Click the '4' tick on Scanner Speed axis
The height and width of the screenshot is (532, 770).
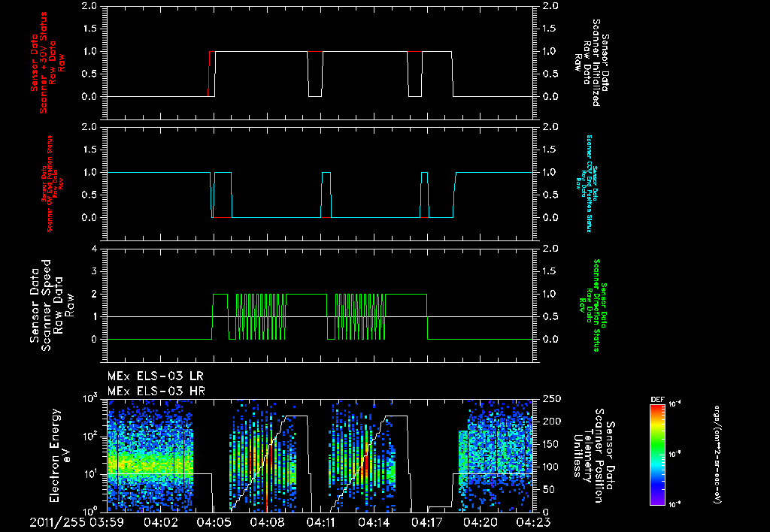pos(95,249)
